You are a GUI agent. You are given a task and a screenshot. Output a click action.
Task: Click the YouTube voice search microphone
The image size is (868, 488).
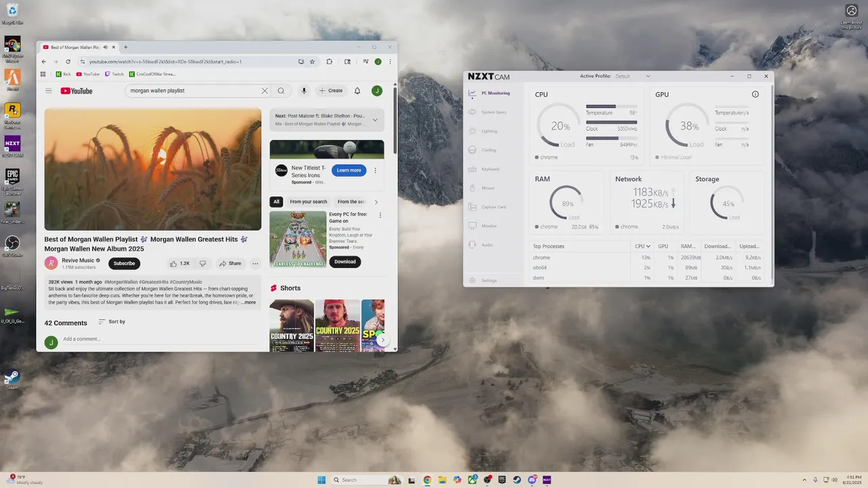click(x=304, y=91)
